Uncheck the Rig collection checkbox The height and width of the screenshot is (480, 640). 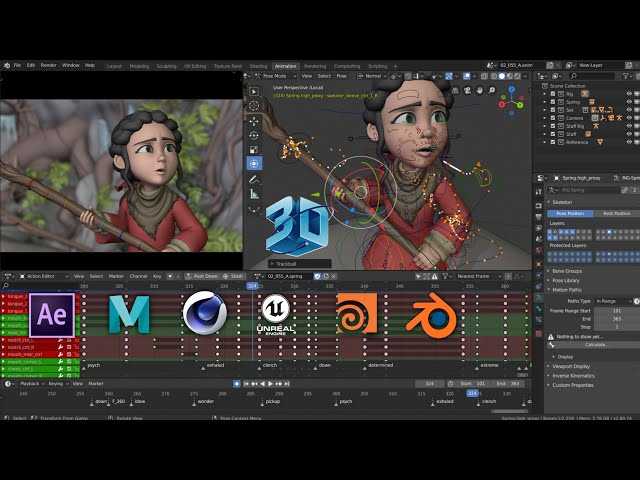pyautogui.click(x=553, y=93)
